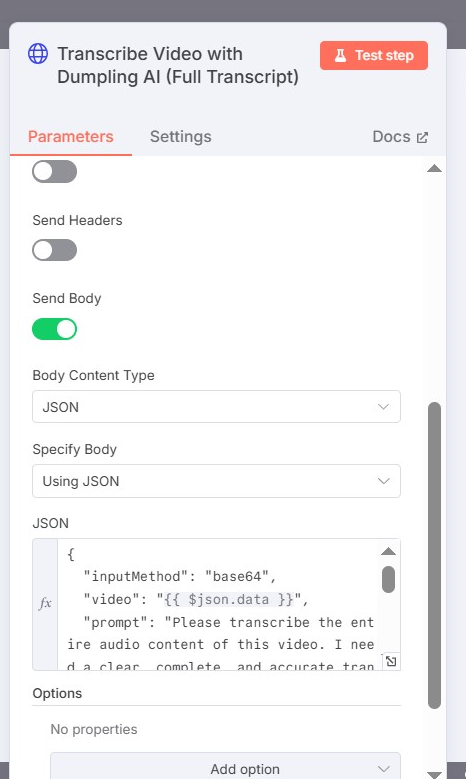Click panel scroll up arrow
The width and height of the screenshot is (466, 779).
tap(434, 168)
